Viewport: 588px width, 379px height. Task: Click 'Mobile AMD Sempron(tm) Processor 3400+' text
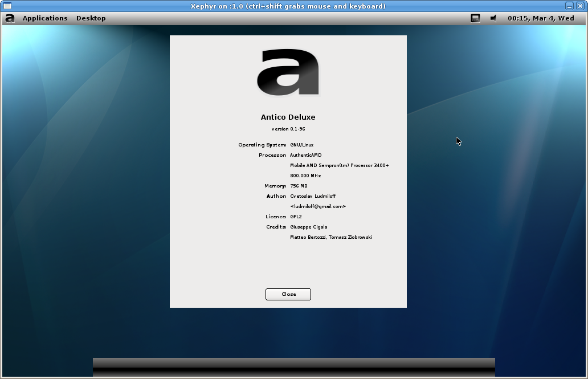pyautogui.click(x=340, y=165)
